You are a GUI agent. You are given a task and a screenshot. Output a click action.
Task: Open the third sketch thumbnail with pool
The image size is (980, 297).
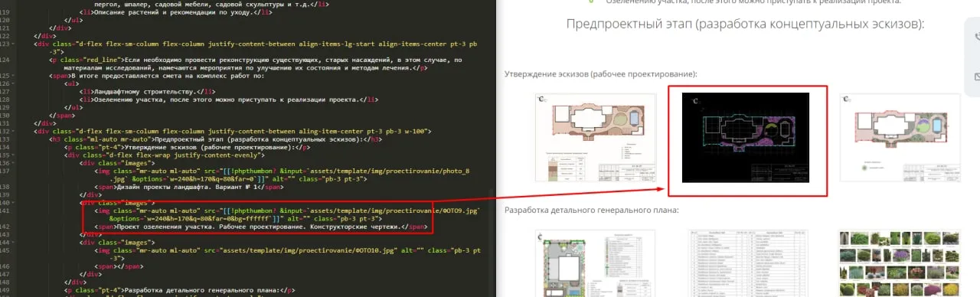pos(900,138)
